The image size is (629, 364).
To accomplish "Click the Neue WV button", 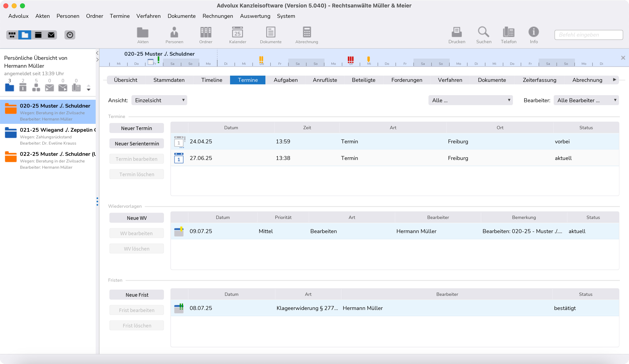I will click(136, 218).
